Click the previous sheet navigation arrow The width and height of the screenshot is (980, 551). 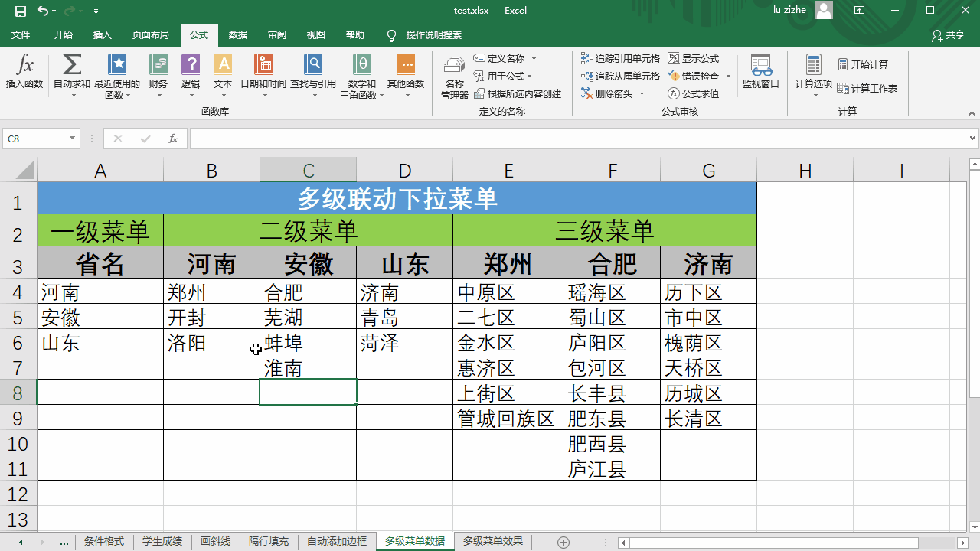(x=21, y=542)
